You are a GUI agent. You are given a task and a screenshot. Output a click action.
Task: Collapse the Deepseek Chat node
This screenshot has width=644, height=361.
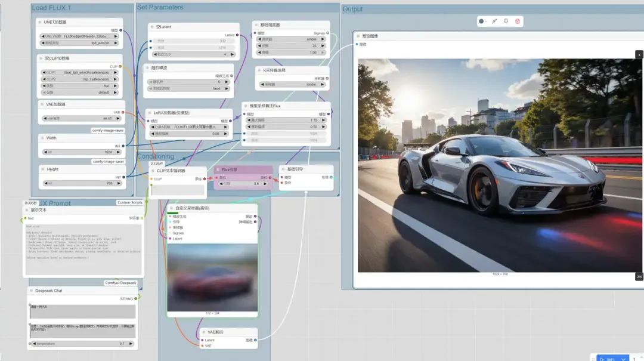click(31, 291)
